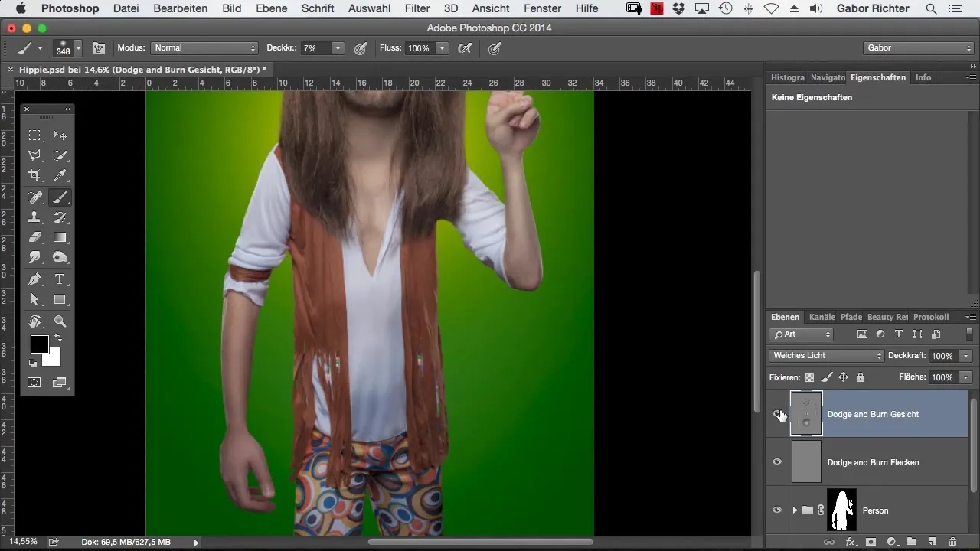980x551 pixels.
Task: Open the Gabor workspace dropdown
Action: click(x=918, y=48)
